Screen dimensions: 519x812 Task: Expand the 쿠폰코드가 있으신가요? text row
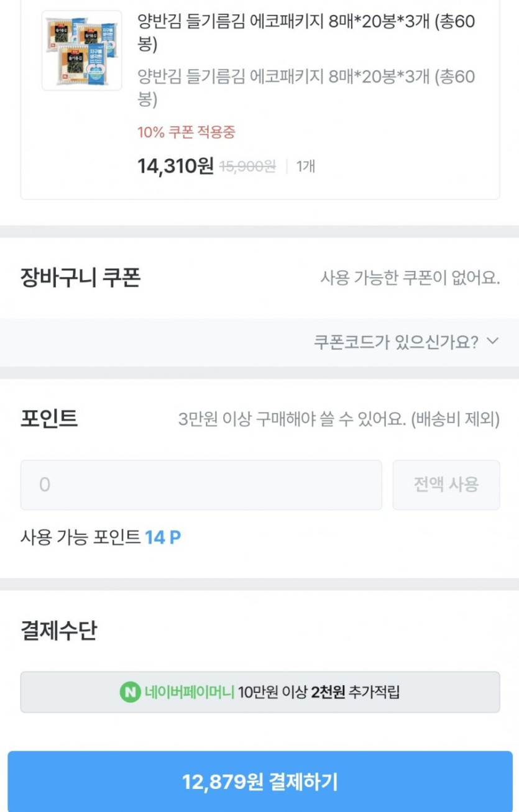coord(396,342)
